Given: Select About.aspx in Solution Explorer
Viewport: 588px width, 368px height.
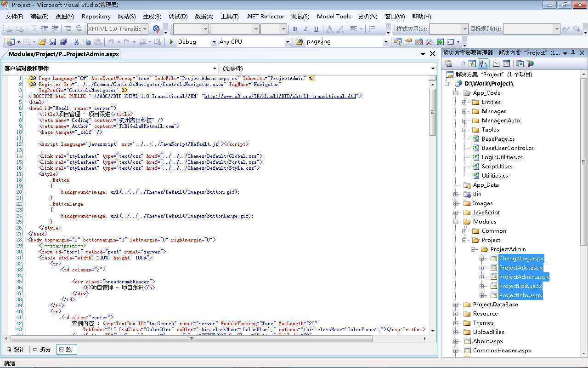Looking at the screenshot, I should click(x=488, y=341).
